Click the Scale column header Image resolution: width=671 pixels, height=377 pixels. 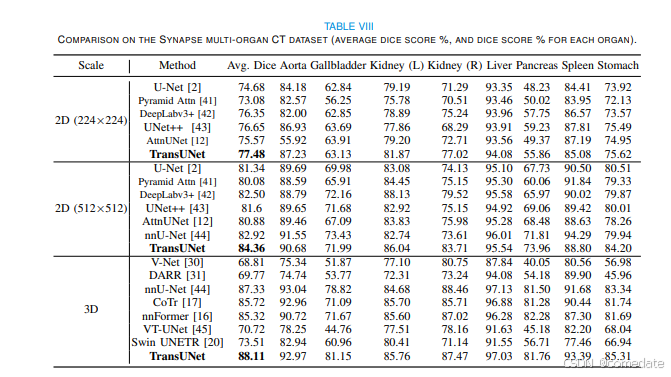point(91,65)
